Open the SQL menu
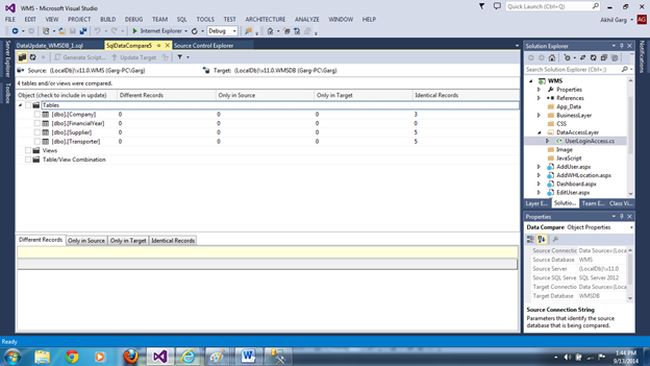The image size is (650, 366). [182, 19]
